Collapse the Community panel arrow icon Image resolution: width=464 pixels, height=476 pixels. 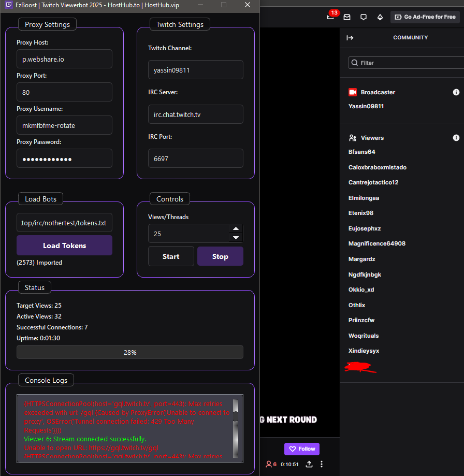350,38
